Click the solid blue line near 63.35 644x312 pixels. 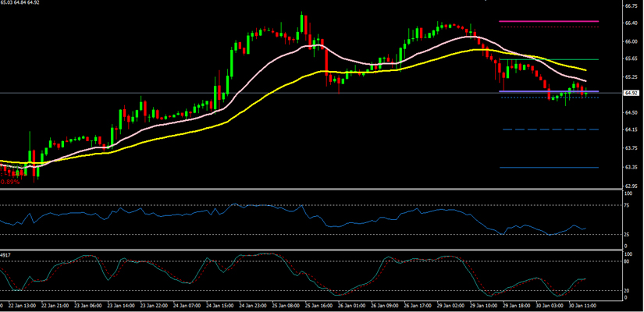click(x=548, y=168)
